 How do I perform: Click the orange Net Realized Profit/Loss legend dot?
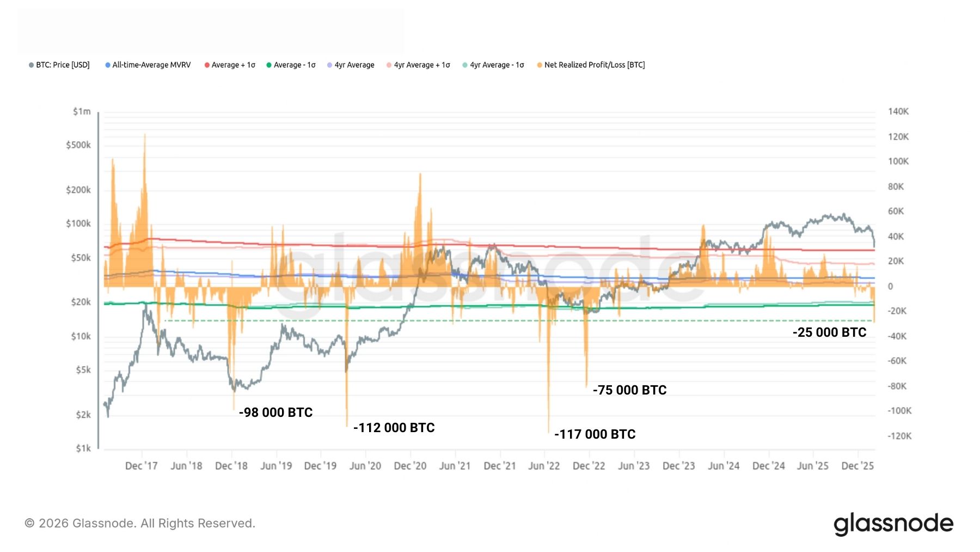(540, 65)
